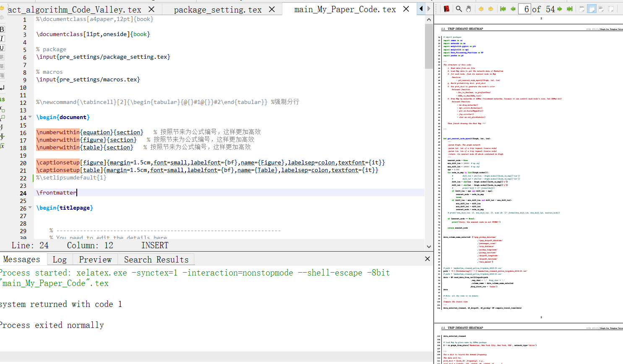Screen dimensions: 623x364
Task: Click the red book icon in the PDF toolbar
Action: [x=447, y=8]
